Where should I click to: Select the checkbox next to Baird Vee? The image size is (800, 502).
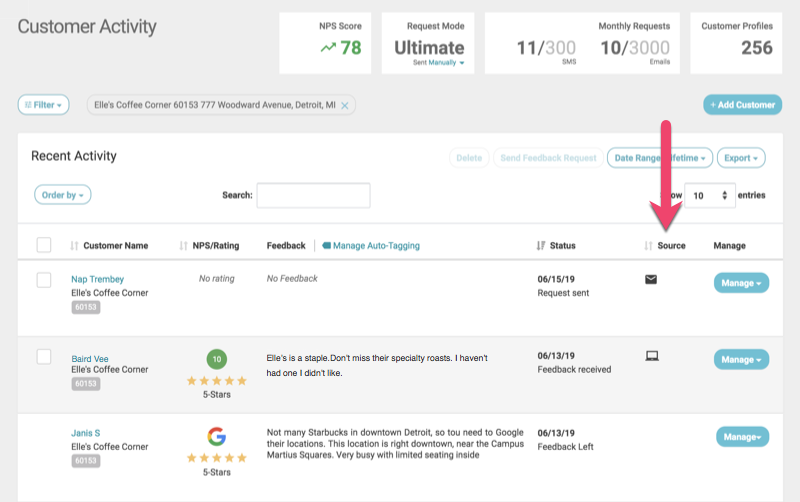[44, 356]
